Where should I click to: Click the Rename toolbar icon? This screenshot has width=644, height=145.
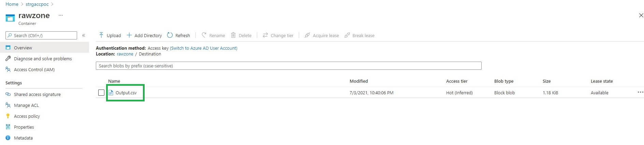coord(204,35)
